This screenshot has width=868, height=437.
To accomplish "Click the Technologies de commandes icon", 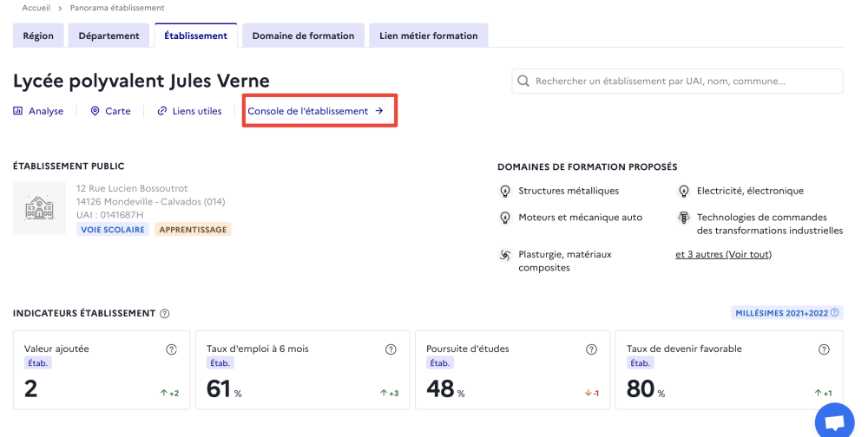I will click(x=684, y=218).
